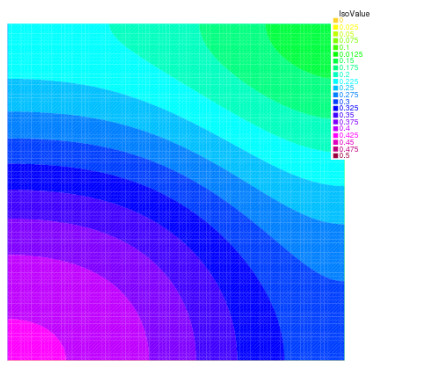425x368 pixels.
Task: Click the 0.05 legend value
Action: (347, 34)
